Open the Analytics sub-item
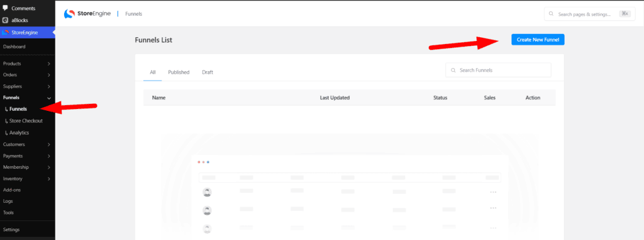The width and height of the screenshot is (644, 240). (x=19, y=132)
